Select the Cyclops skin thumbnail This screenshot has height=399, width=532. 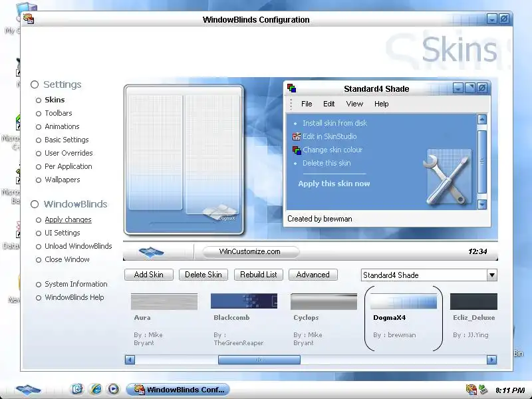pos(324,302)
